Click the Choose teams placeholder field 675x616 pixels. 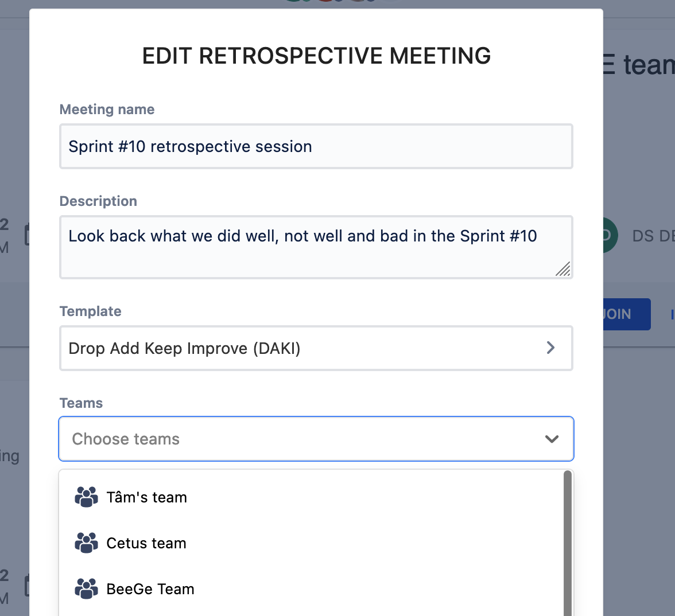[287, 439]
